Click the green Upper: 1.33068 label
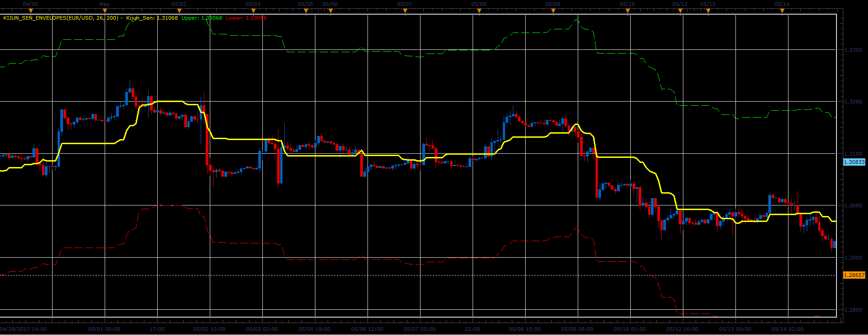 point(202,18)
